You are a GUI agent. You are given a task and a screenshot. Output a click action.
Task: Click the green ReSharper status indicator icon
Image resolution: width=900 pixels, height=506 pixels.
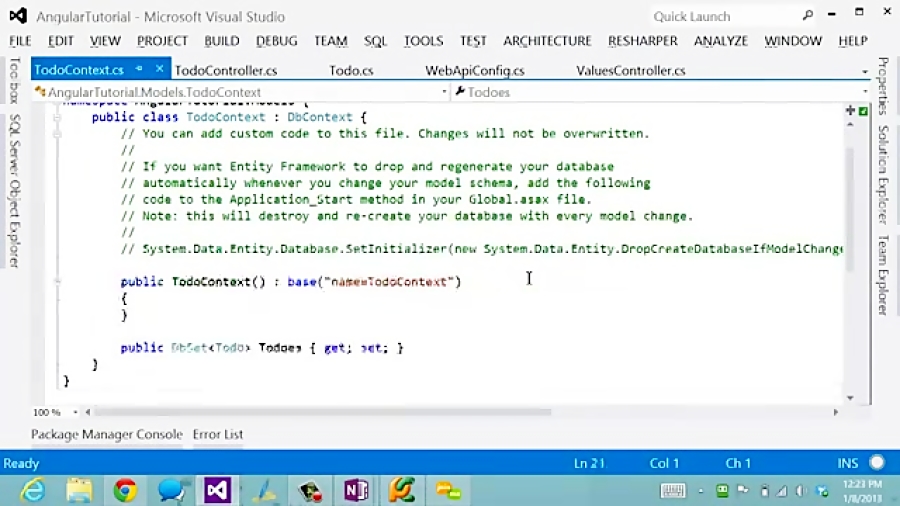pyautogui.click(x=863, y=111)
